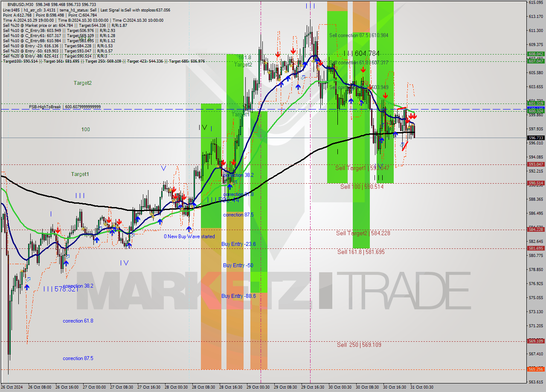Click the green price tag 601.319
The image size is (546, 392).
coord(536,104)
